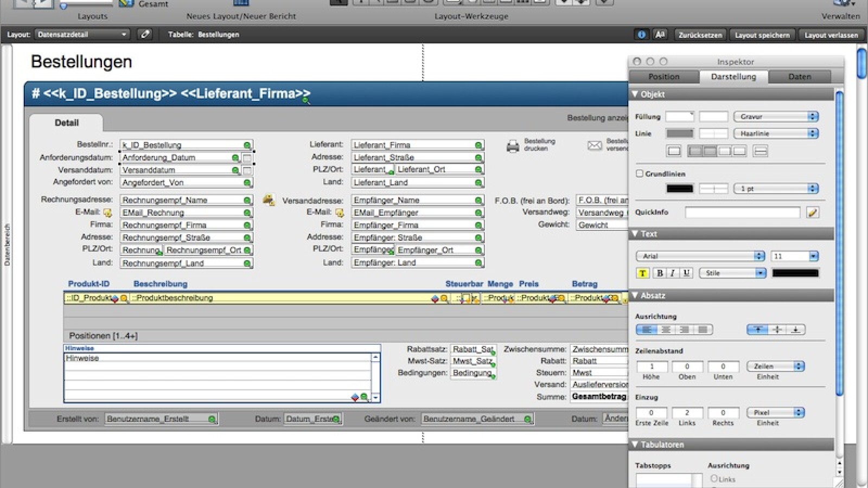The height and width of the screenshot is (488, 868).
Task: Enable the Grundlinien checkbox
Action: click(x=640, y=174)
